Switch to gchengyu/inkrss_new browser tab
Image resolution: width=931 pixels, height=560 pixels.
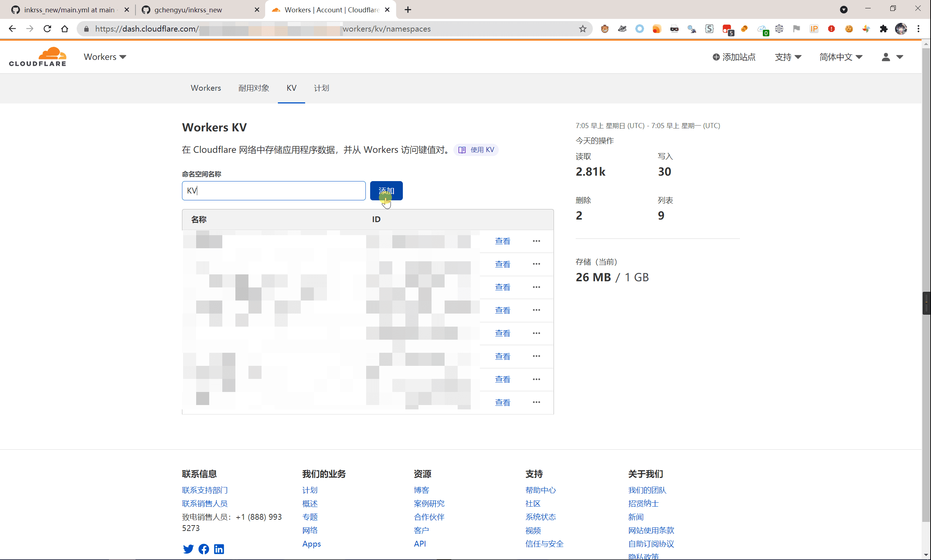tap(188, 10)
